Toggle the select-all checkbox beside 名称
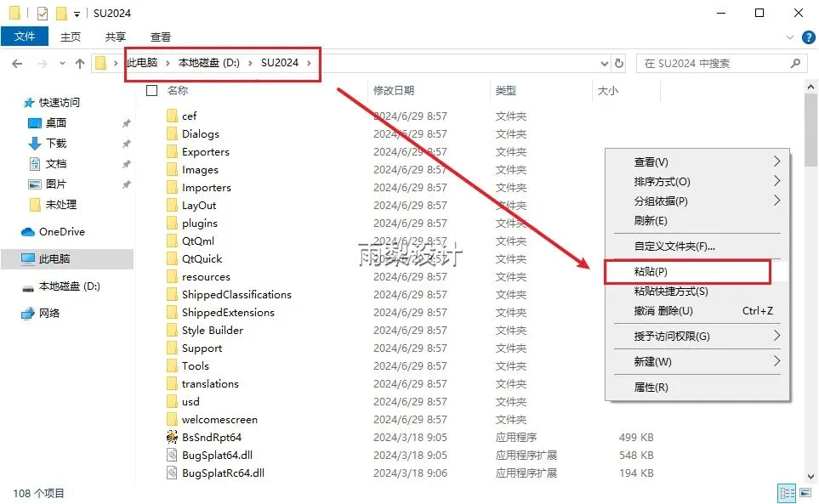 click(x=152, y=91)
